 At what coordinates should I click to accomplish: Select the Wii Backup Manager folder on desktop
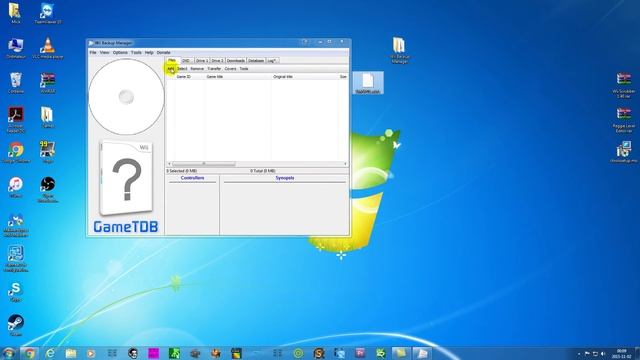[399, 50]
